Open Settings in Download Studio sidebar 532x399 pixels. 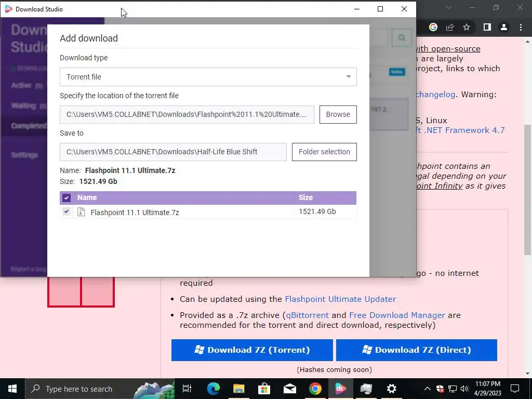(24, 155)
